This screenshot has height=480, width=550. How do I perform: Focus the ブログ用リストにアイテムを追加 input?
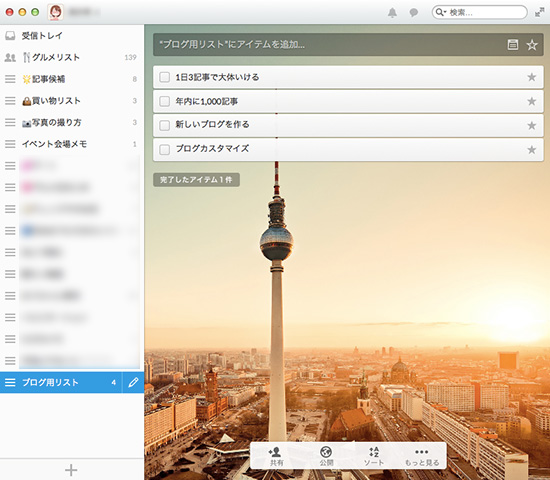348,45
